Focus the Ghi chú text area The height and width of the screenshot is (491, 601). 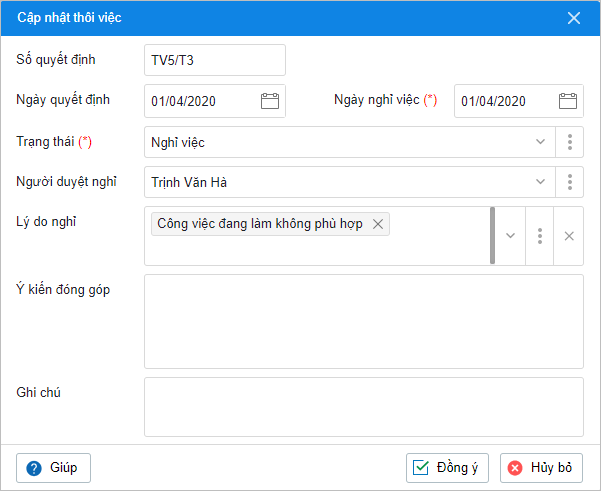[363, 406]
